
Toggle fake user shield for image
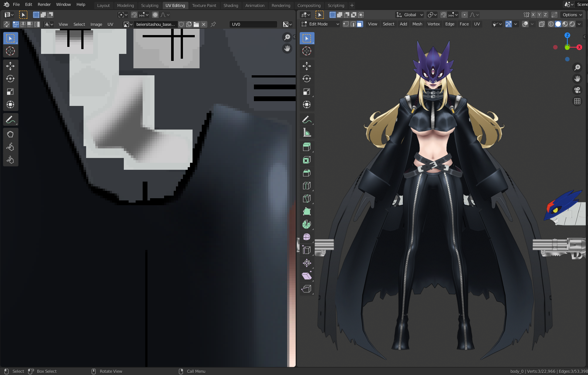(x=181, y=24)
